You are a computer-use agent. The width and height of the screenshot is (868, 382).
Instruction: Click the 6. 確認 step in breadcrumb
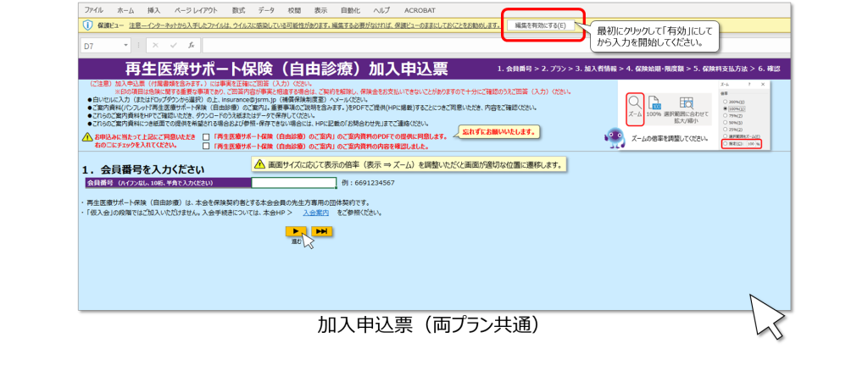(x=770, y=69)
